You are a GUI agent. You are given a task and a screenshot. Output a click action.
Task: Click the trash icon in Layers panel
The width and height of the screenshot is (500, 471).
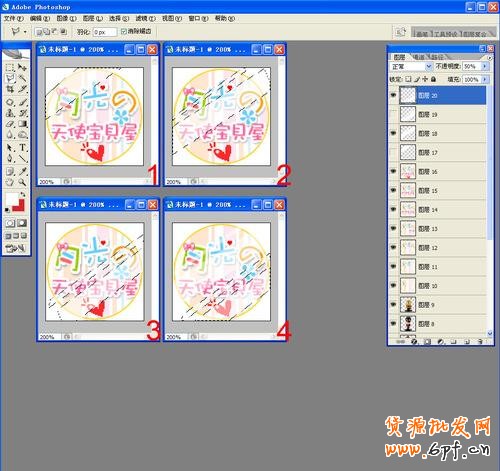tap(480, 341)
